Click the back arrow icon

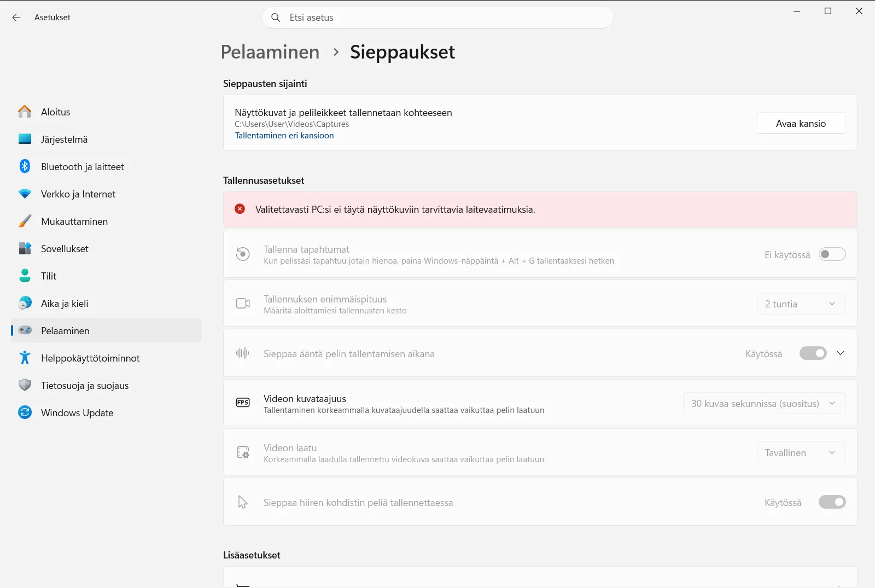click(16, 18)
